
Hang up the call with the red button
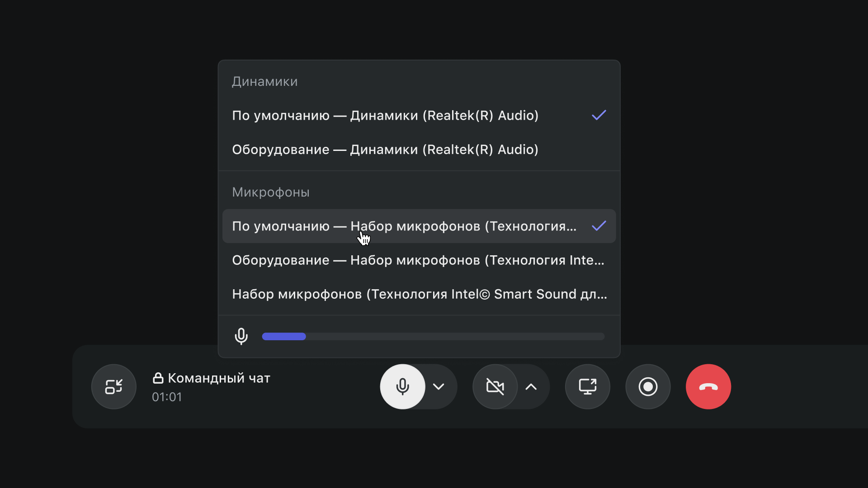click(x=708, y=386)
